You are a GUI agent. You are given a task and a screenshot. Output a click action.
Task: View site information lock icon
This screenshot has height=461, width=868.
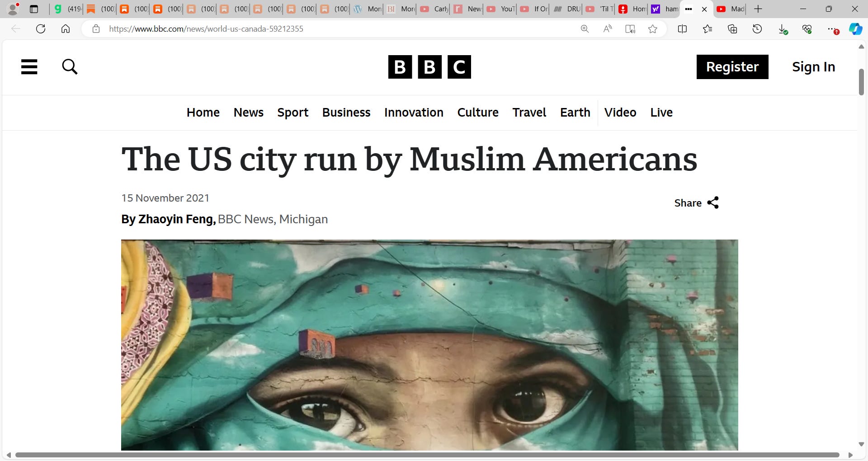(96, 29)
